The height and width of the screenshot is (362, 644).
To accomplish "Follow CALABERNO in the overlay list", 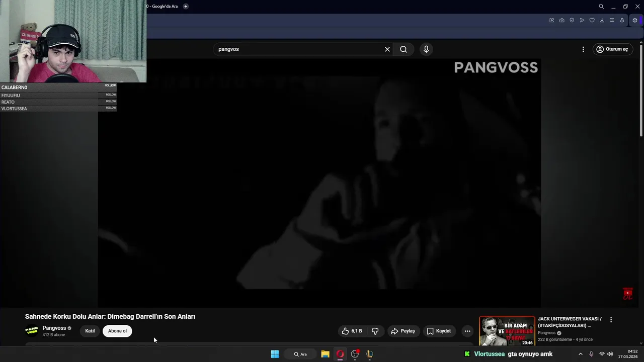I will [x=110, y=85].
